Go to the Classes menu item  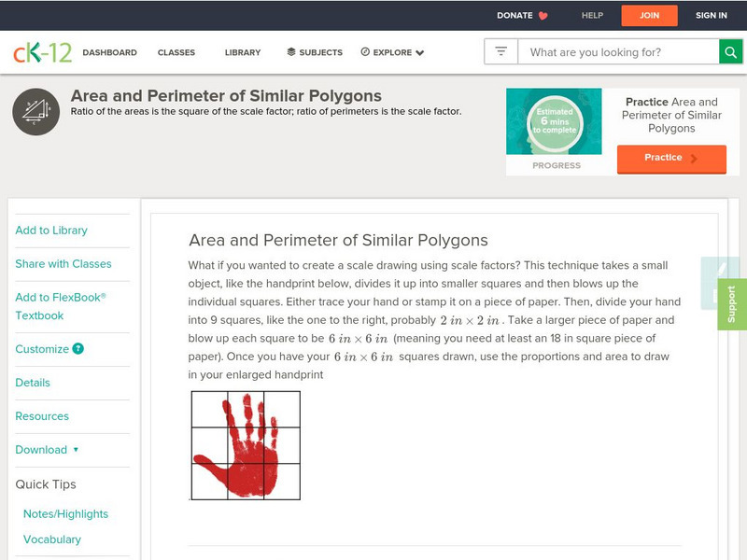pos(176,52)
